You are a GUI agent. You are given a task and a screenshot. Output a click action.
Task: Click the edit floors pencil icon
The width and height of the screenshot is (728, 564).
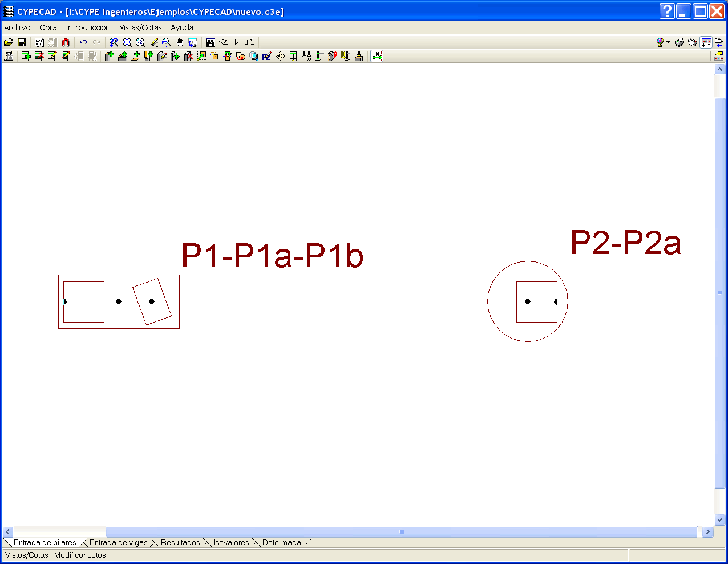click(52, 56)
